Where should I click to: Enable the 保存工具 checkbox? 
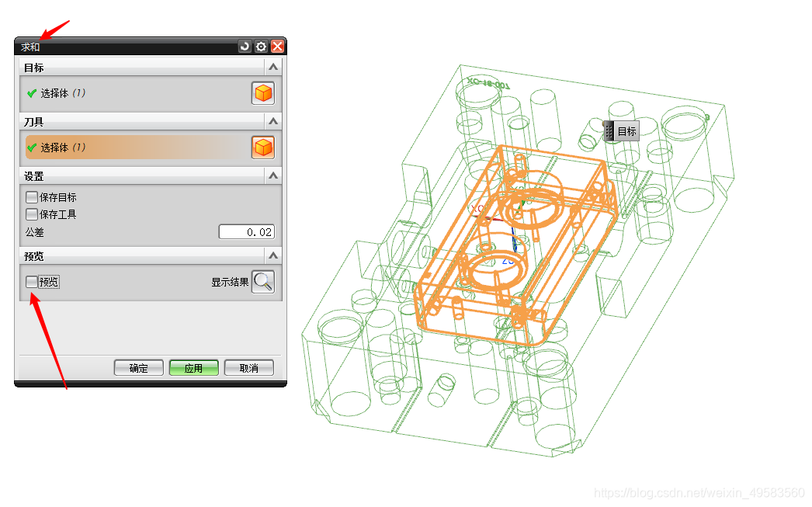[x=32, y=214]
